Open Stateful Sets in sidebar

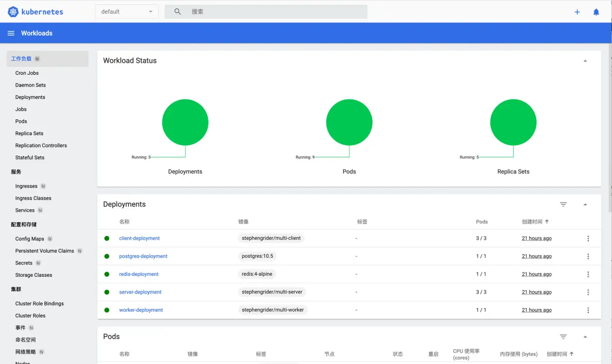click(30, 158)
